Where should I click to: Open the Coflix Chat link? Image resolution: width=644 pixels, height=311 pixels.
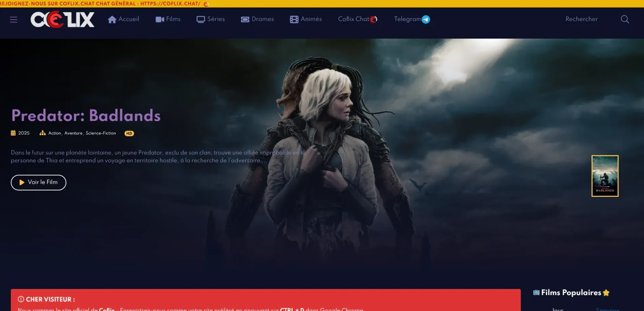pyautogui.click(x=358, y=19)
